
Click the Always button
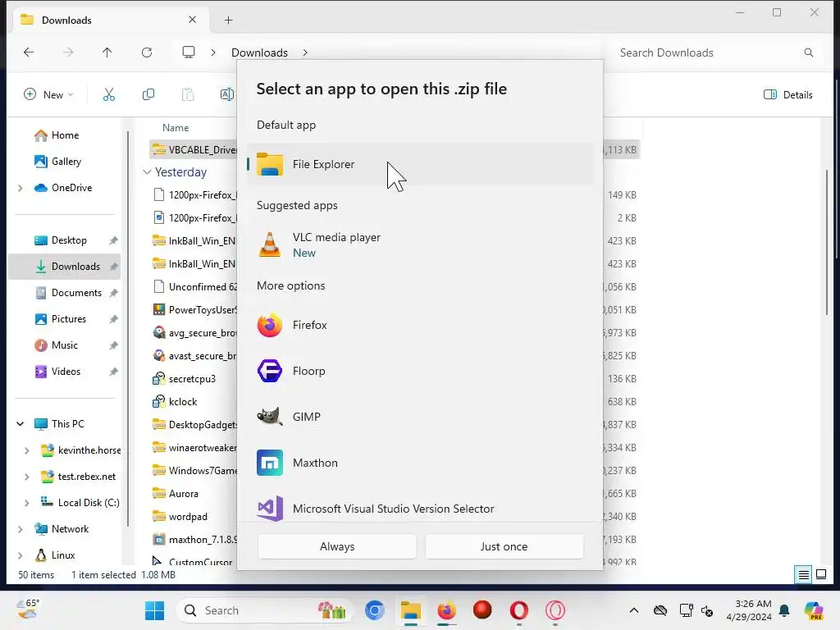(337, 546)
